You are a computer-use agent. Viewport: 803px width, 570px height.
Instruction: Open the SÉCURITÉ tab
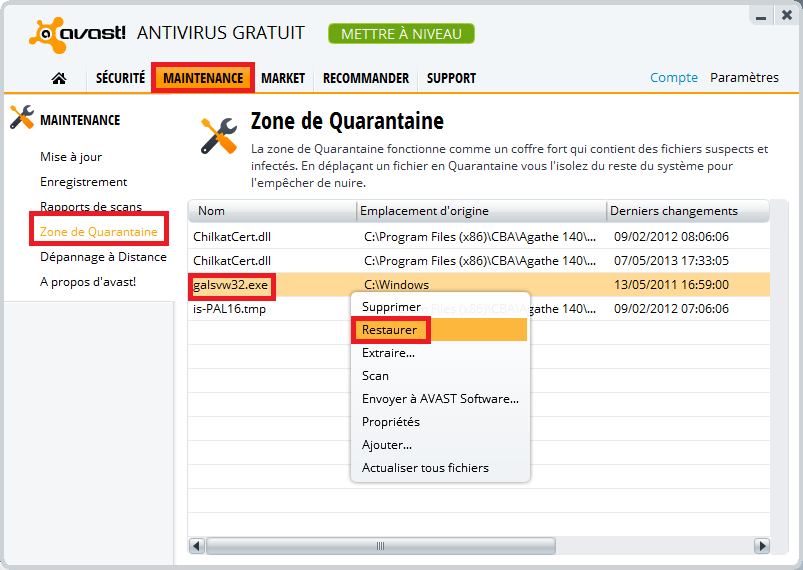pyautogui.click(x=120, y=78)
